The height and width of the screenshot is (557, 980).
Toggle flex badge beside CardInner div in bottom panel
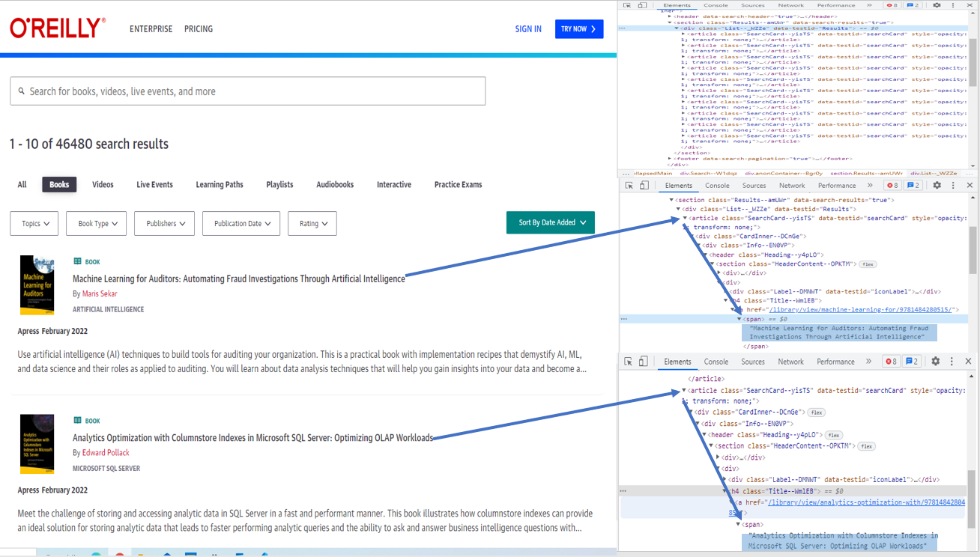[x=817, y=413]
